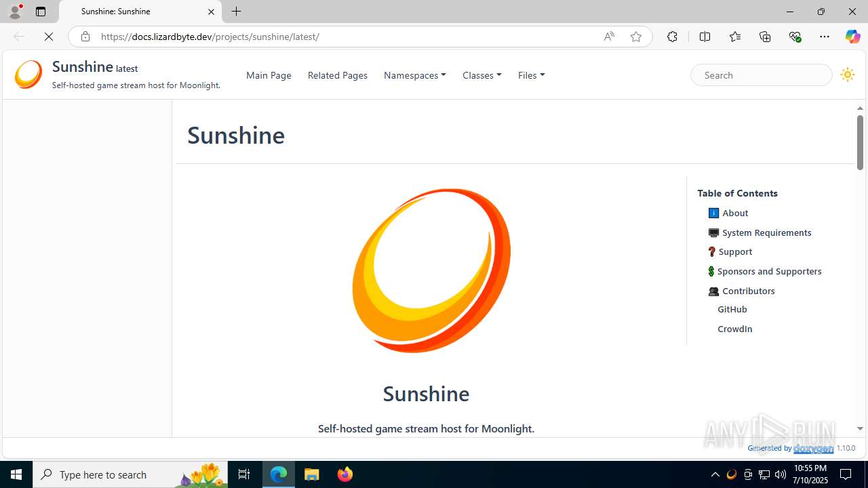
Task: Go to System Requirements section link
Action: (x=767, y=232)
